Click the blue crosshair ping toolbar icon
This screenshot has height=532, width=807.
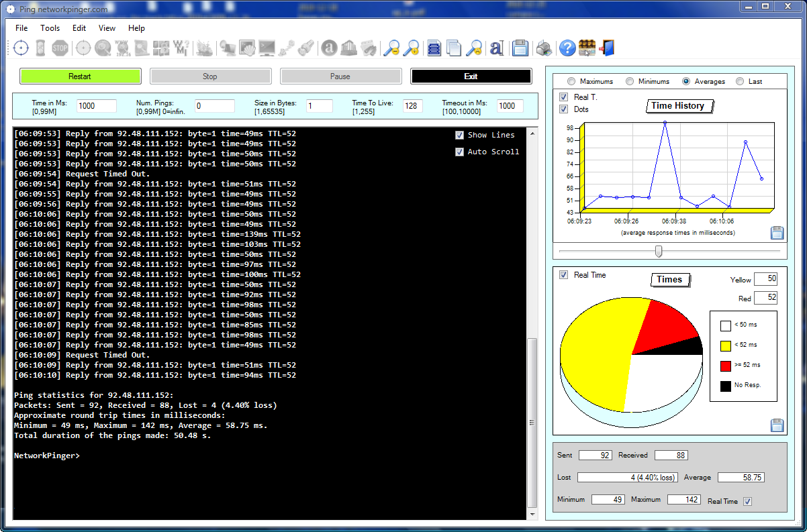(x=21, y=48)
